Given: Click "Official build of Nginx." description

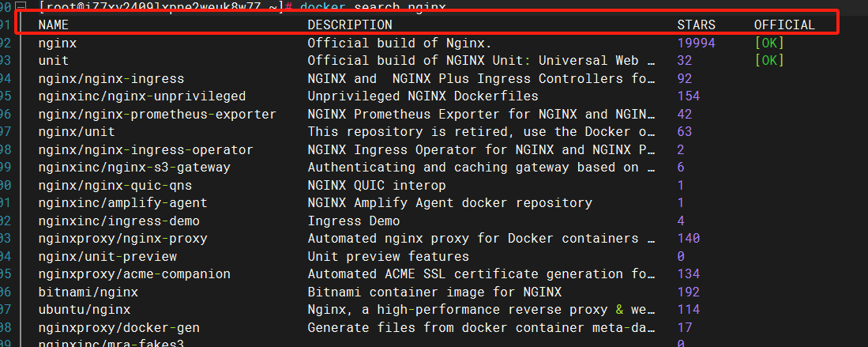Looking at the screenshot, I should 400,43.
